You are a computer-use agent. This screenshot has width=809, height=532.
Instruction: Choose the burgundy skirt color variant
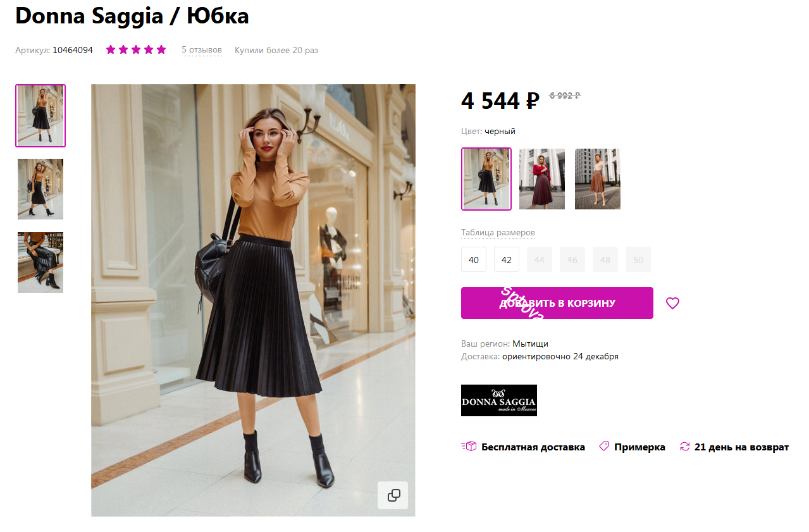pyautogui.click(x=542, y=179)
